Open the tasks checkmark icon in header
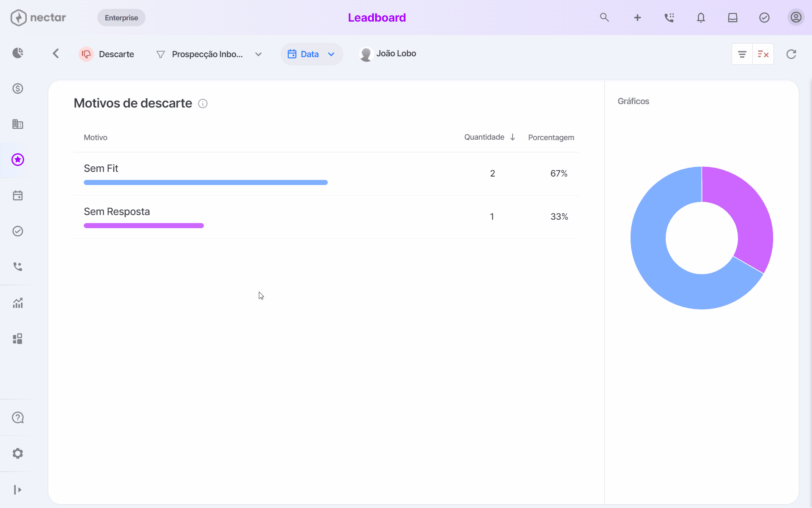812x508 pixels. (764, 17)
